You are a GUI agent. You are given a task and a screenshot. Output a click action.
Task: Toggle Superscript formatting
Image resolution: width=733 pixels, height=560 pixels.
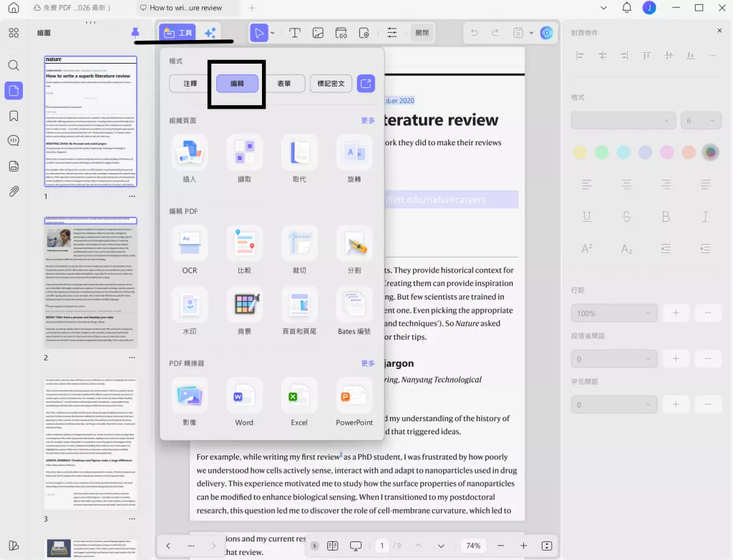(x=587, y=248)
